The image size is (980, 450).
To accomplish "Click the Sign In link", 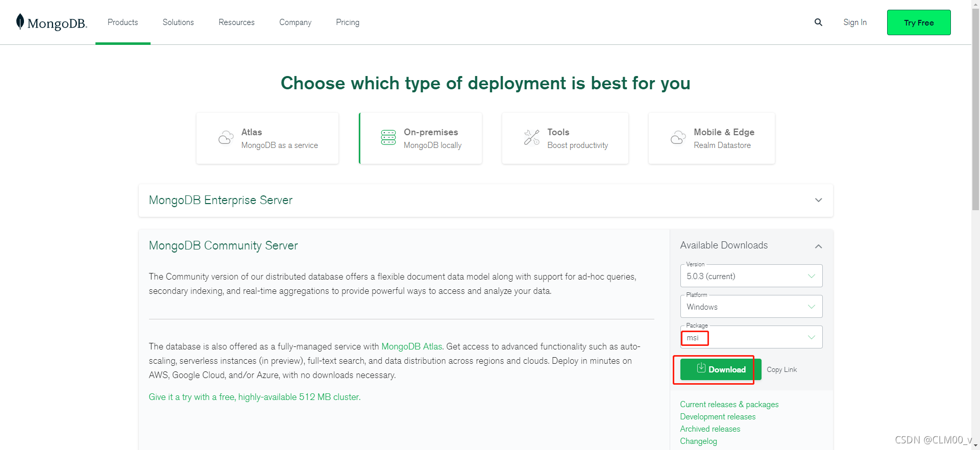I will (855, 22).
